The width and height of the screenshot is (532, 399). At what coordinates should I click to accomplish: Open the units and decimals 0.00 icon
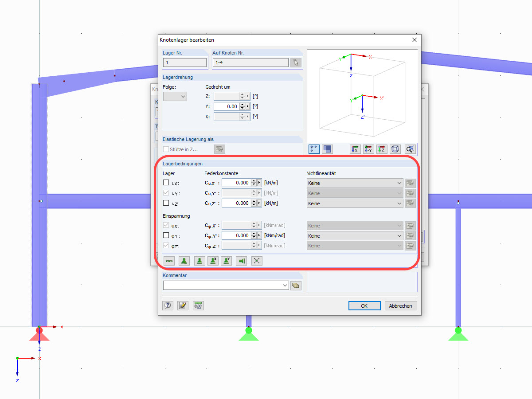coord(198,305)
